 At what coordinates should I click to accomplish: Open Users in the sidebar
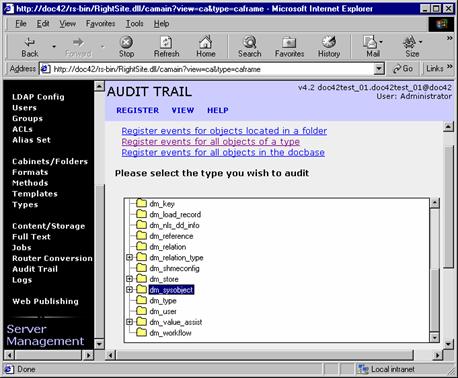[x=24, y=108]
